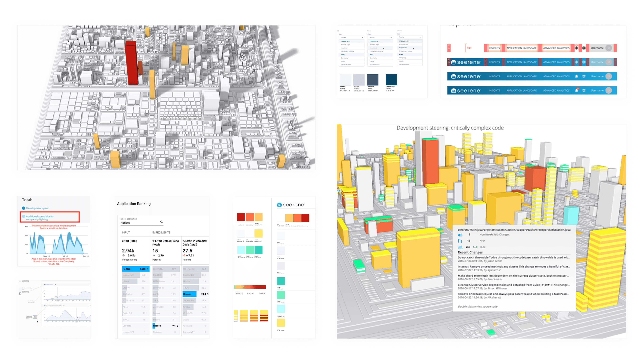This screenshot has width=644, height=364.
Task: Click the search magnifier beside Hadoop field
Action: [x=162, y=222]
